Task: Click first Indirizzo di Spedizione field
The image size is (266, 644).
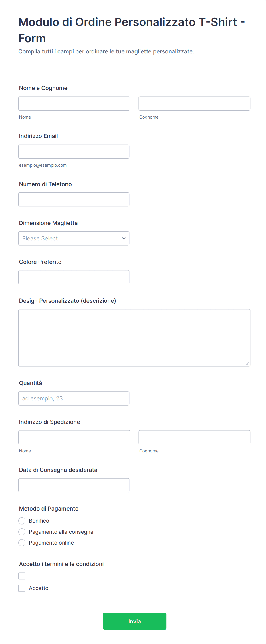Action: pyautogui.click(x=74, y=437)
